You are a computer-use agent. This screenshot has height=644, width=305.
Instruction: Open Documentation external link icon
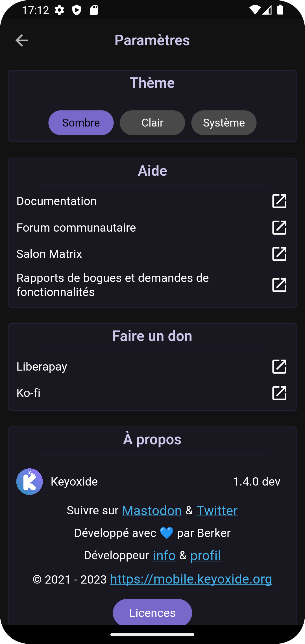coord(279,201)
